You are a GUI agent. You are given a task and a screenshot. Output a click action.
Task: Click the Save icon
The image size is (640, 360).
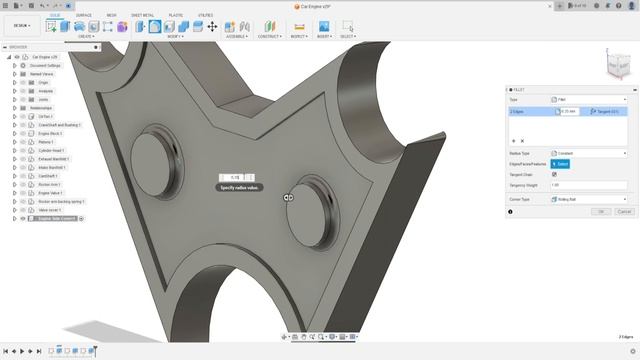coord(31,6)
